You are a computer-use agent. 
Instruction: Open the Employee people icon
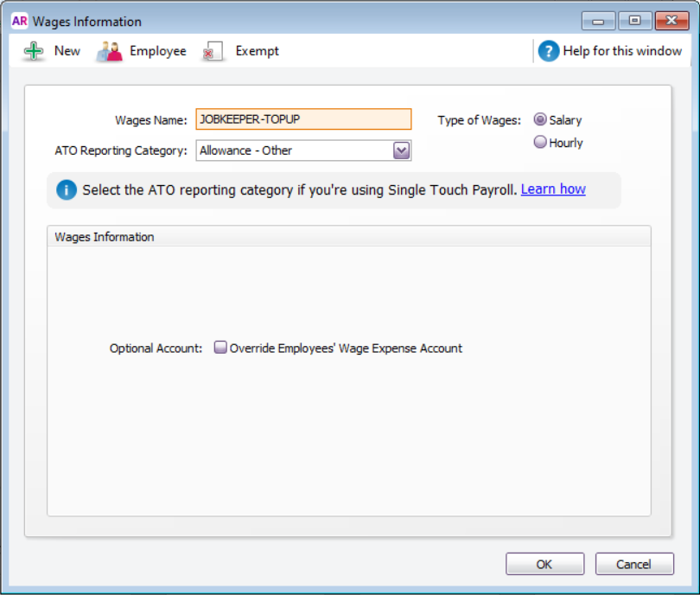[x=109, y=51]
